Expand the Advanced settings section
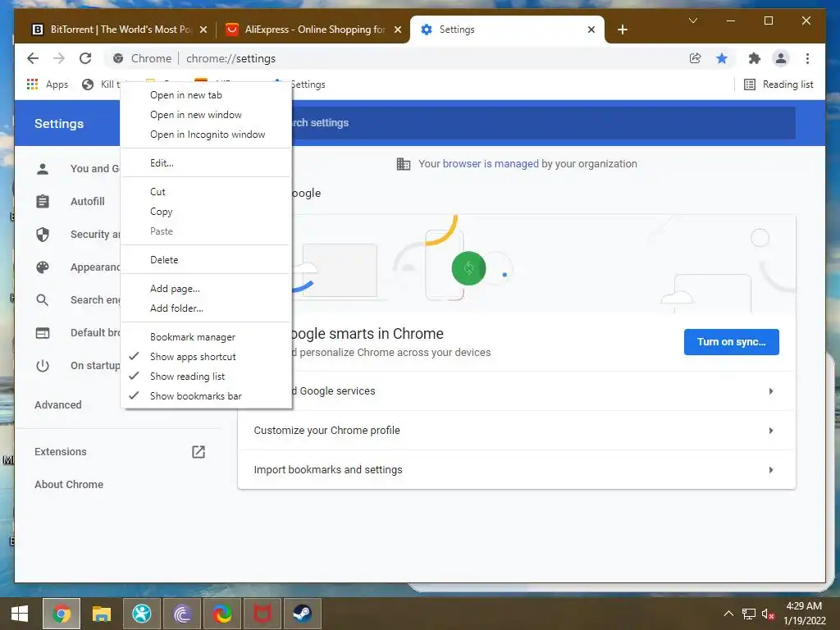Screen dimensions: 840x630 [x=58, y=405]
